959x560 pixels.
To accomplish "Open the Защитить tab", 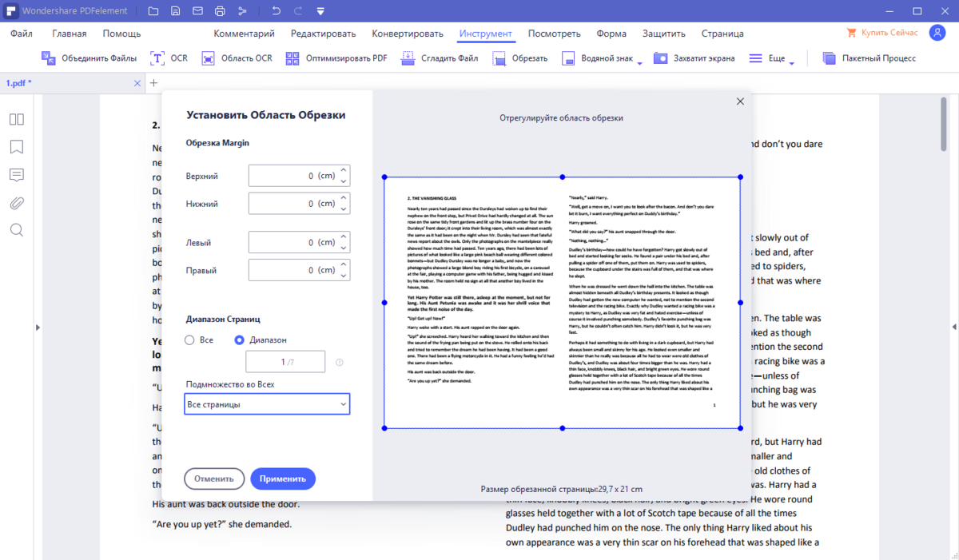I will click(x=664, y=34).
